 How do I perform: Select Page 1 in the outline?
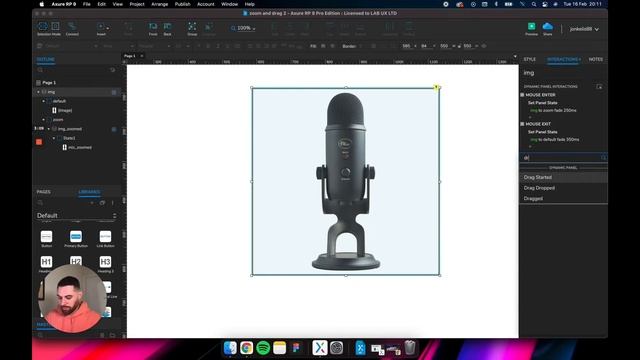tap(49, 82)
